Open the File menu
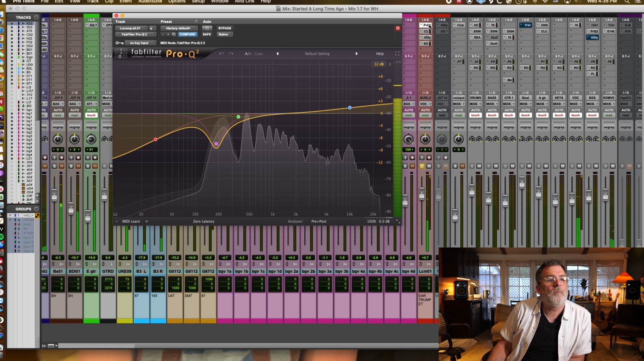Viewport: 644px width, 361px height. click(45, 2)
